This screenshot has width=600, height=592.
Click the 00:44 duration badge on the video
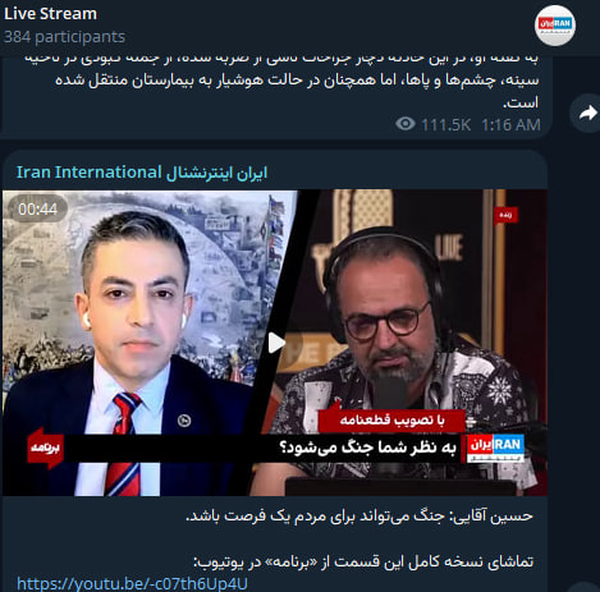[x=38, y=209]
